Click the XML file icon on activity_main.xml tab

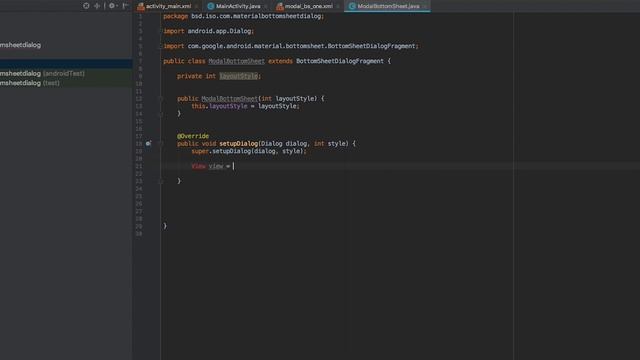point(141,6)
